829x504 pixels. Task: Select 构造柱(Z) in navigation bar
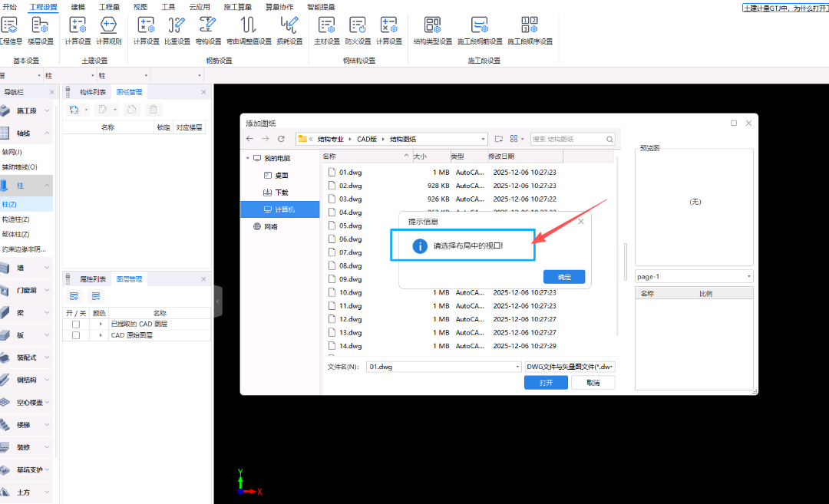tap(15, 219)
